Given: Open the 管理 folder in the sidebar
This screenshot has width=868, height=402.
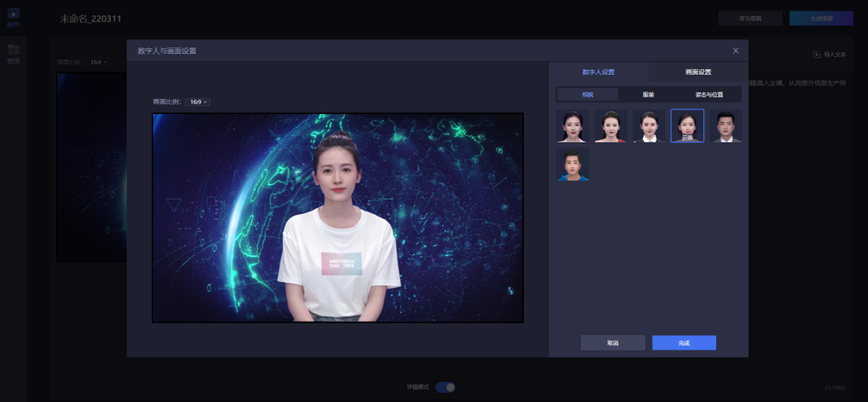Looking at the screenshot, I should [14, 54].
